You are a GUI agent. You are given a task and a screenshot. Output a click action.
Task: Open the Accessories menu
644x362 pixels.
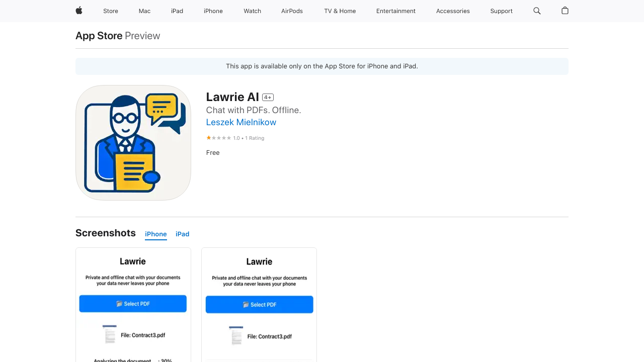[x=453, y=11]
